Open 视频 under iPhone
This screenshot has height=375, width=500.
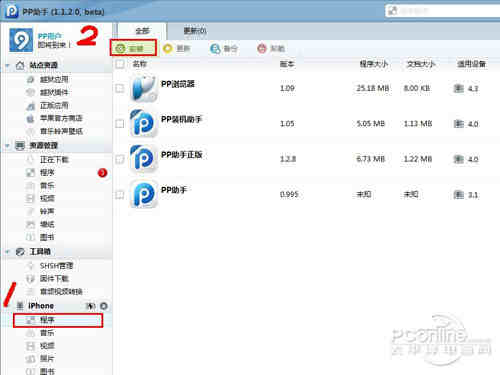(x=47, y=346)
